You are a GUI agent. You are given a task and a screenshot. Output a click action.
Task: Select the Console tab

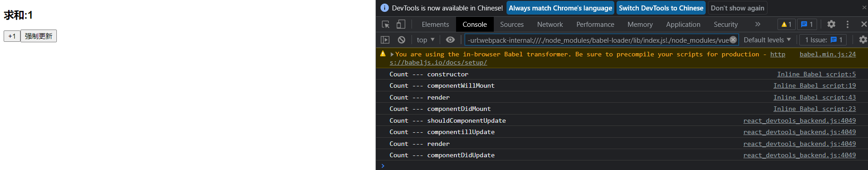pos(475,25)
